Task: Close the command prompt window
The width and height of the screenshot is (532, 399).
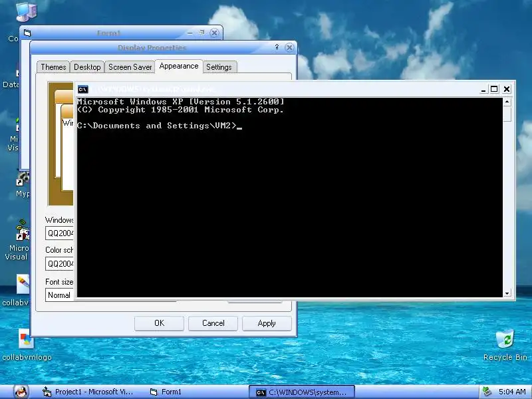Action: coord(507,89)
